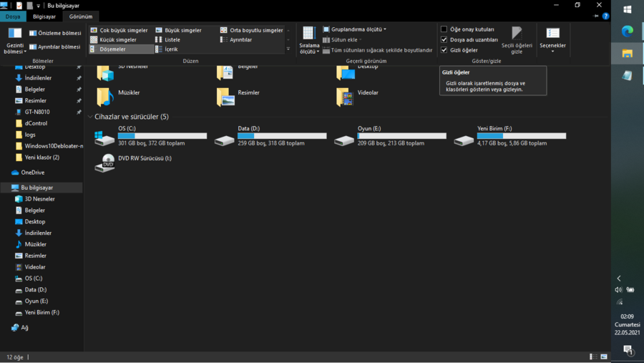
Task: Select Döşemeler tile layout
Action: point(121,49)
